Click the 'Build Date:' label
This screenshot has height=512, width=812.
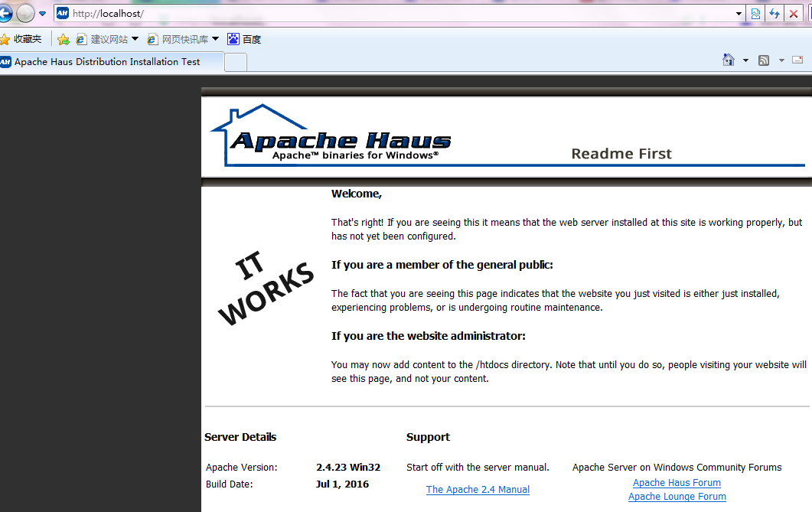point(230,484)
